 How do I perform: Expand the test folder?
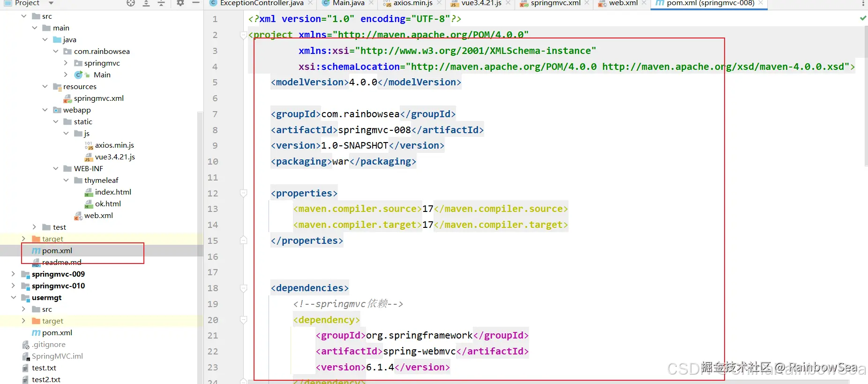point(35,227)
